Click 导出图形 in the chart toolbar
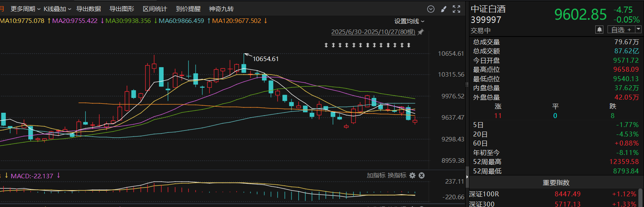The image size is (644, 207). click(x=122, y=9)
